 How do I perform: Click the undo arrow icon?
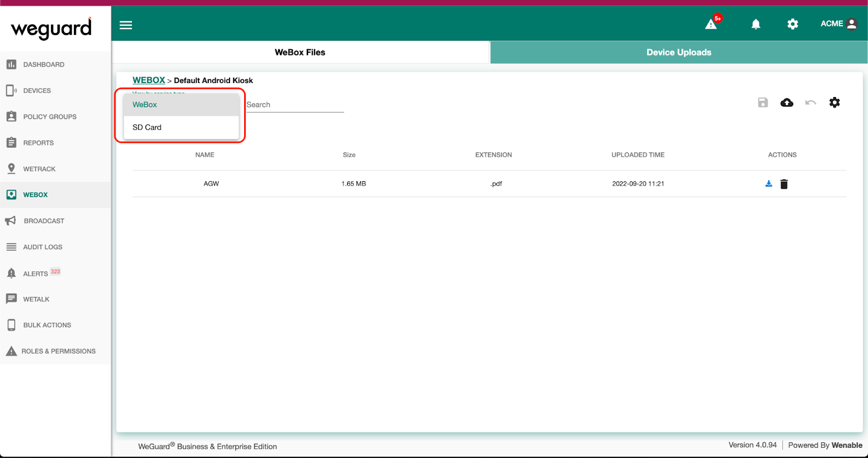click(810, 103)
